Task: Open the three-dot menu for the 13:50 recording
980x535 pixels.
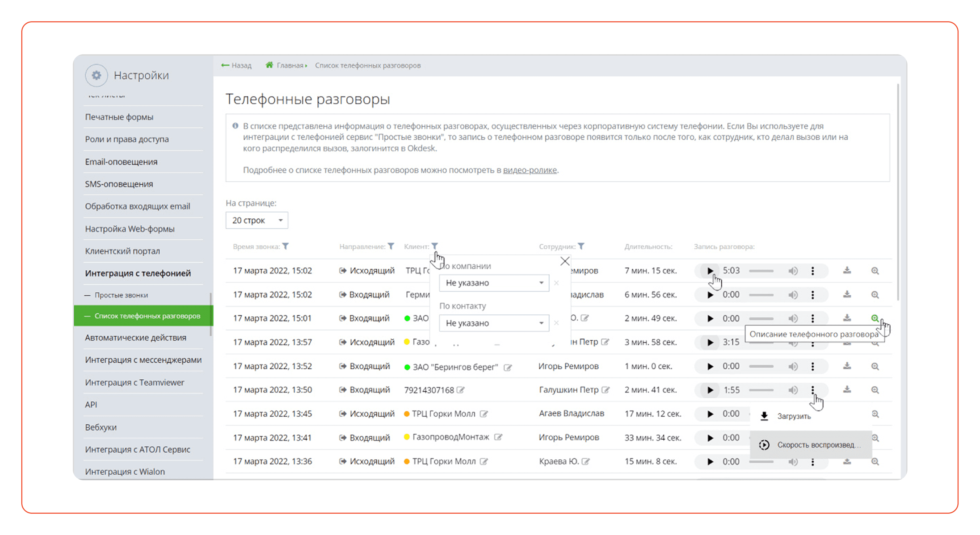Action: coord(813,390)
